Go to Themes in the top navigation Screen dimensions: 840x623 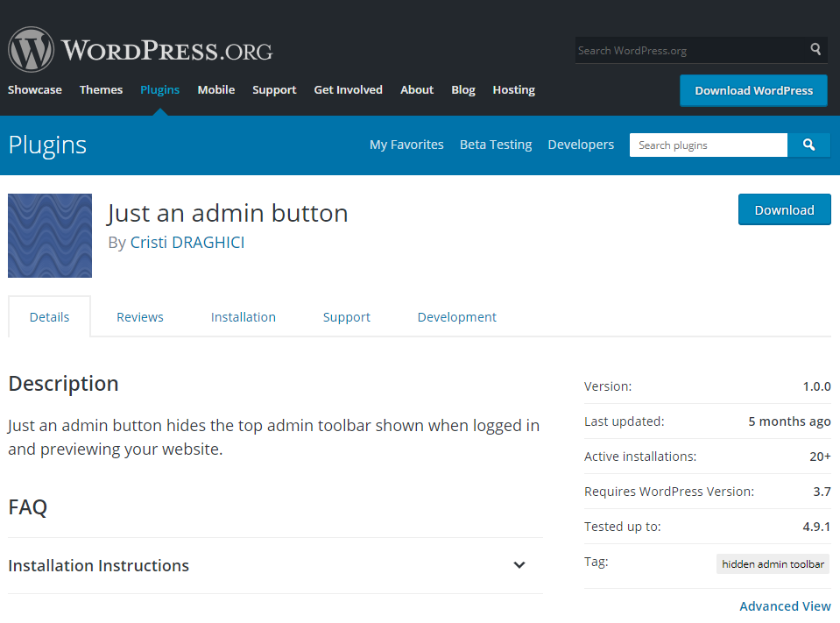tap(102, 90)
